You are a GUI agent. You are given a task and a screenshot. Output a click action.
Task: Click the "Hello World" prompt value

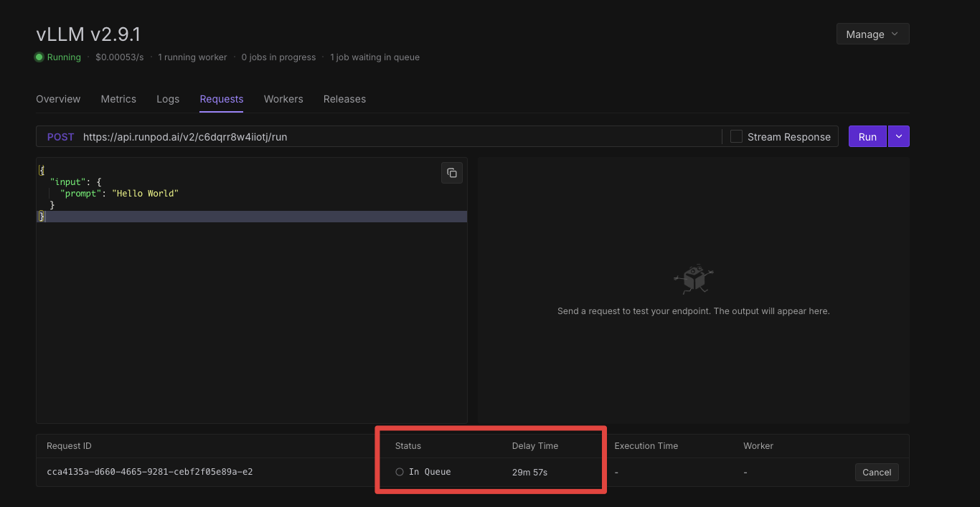pos(145,194)
